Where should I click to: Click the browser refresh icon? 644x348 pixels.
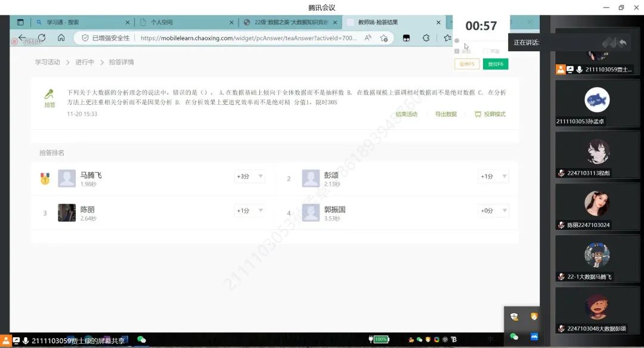click(x=42, y=38)
